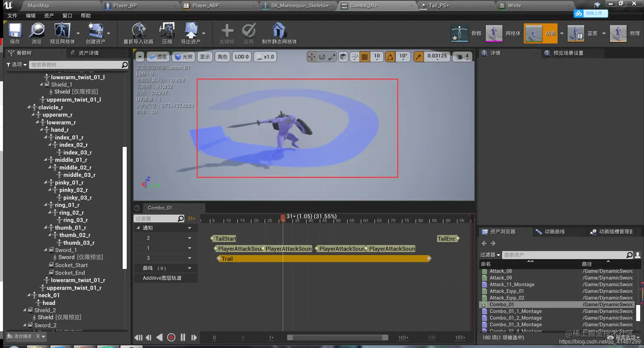The width and height of the screenshot is (644, 348).
Task: Toggle scale snapping icon
Action: [419, 57]
